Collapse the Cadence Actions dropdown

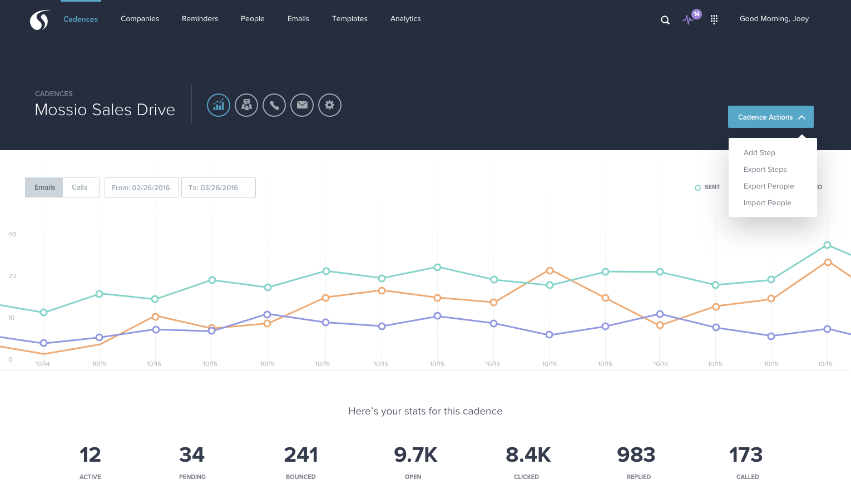pos(771,117)
